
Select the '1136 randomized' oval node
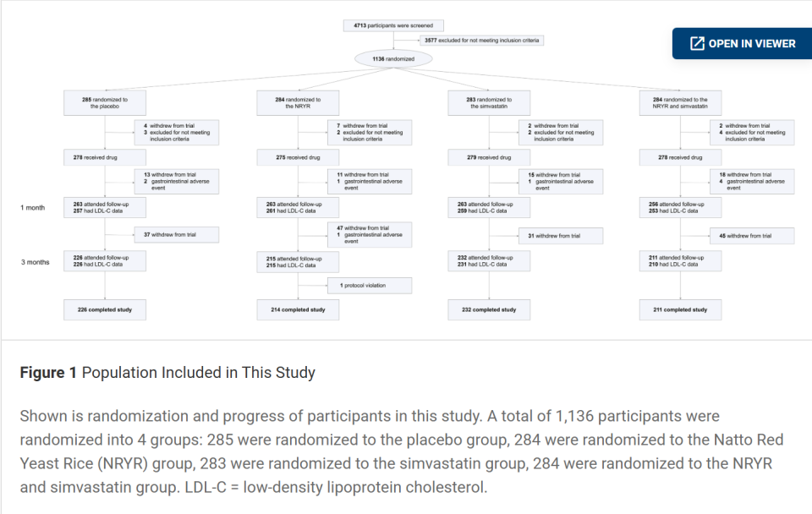coord(393,59)
